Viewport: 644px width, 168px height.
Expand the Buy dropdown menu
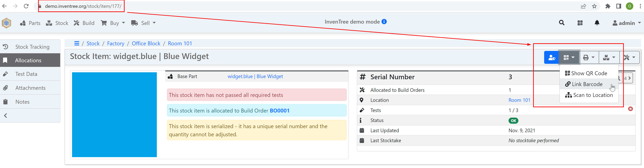pyautogui.click(x=113, y=23)
